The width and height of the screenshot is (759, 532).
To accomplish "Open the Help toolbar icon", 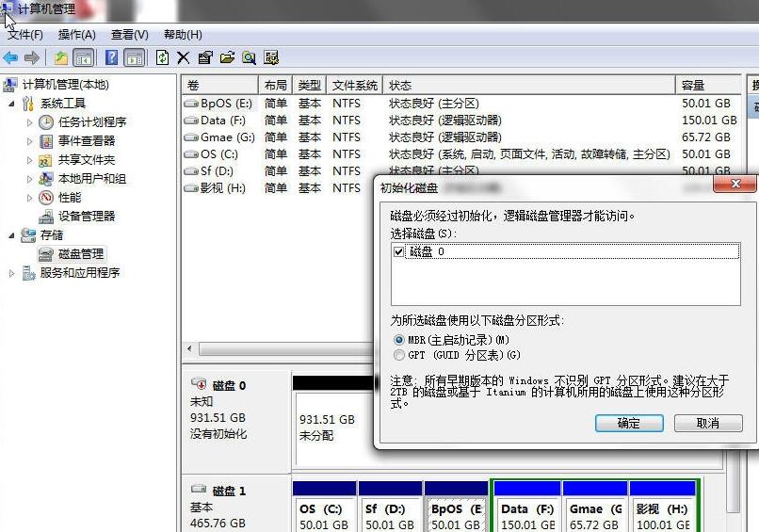I will [112, 58].
